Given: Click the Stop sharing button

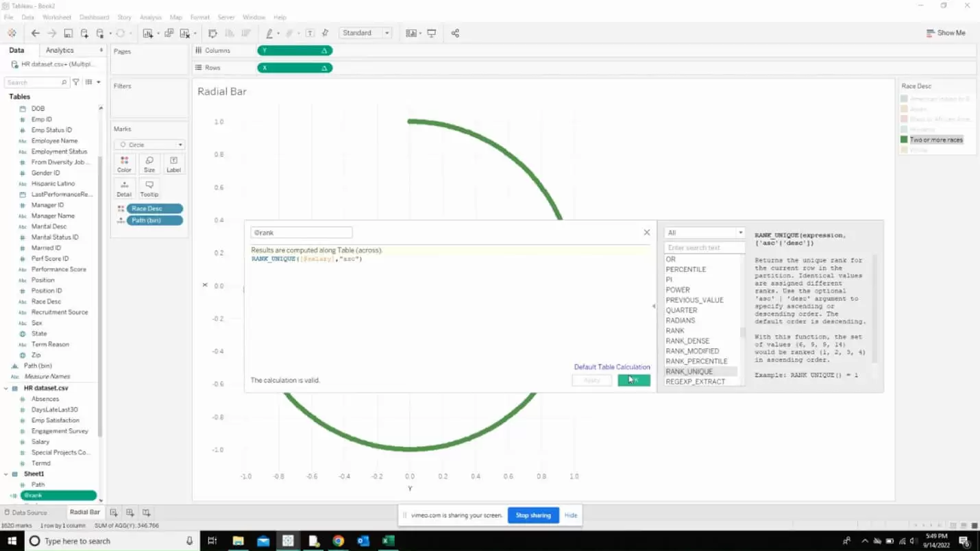Looking at the screenshot, I should (532, 515).
